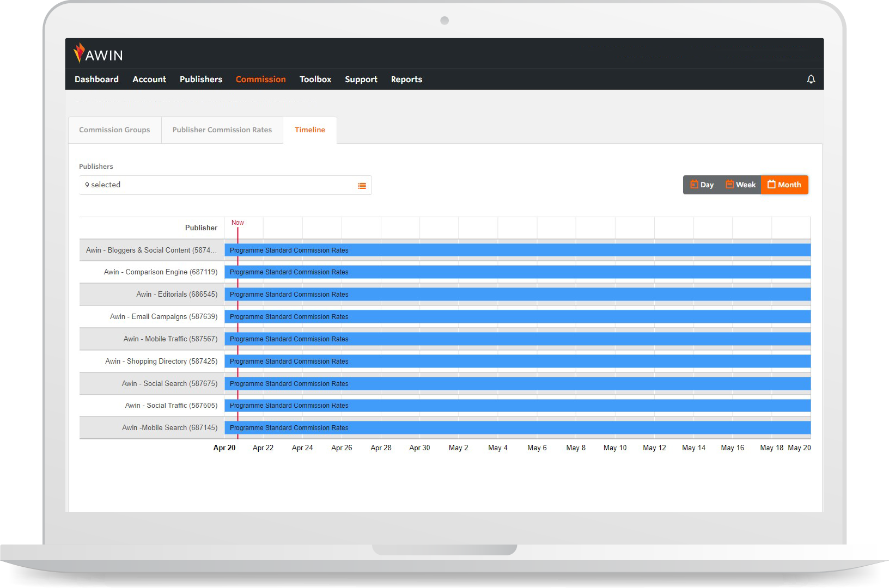Click Bloggers & Social Content commission bar
Viewport: 889px width, 588px height.
pos(517,250)
